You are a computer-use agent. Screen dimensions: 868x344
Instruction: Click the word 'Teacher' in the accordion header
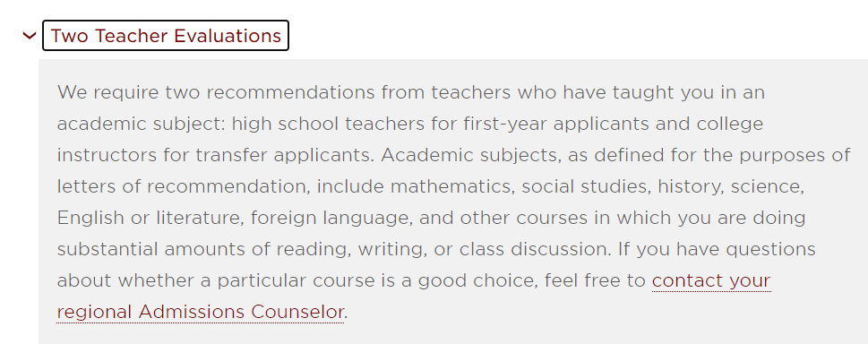(x=131, y=36)
